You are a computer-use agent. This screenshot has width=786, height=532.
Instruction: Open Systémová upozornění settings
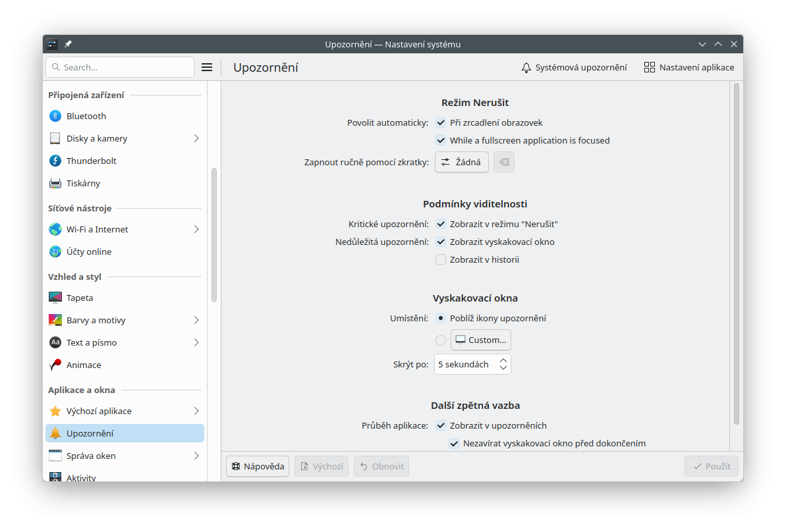[x=574, y=67]
